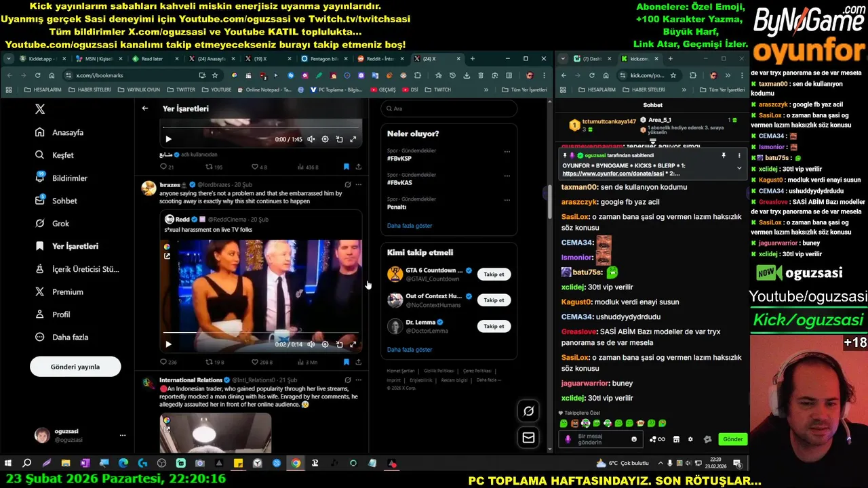Image resolution: width=868 pixels, height=488 pixels.
Task: Open the floating Grok button at bottom right
Action: pos(528,411)
